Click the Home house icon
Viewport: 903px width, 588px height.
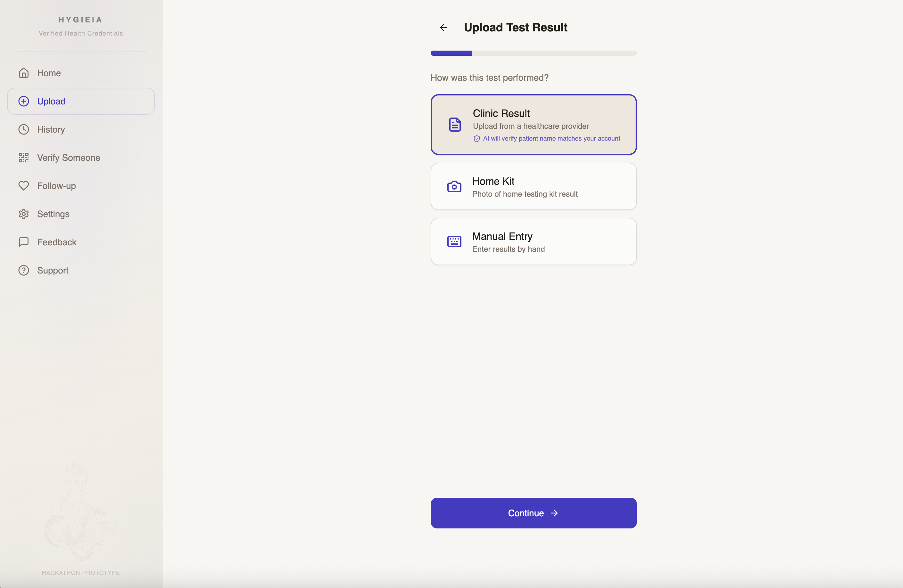tap(23, 73)
